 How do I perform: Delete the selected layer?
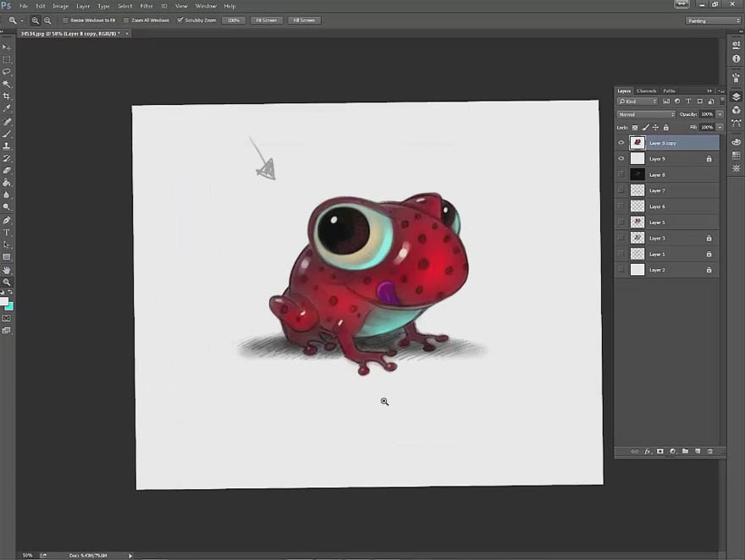[710, 452]
